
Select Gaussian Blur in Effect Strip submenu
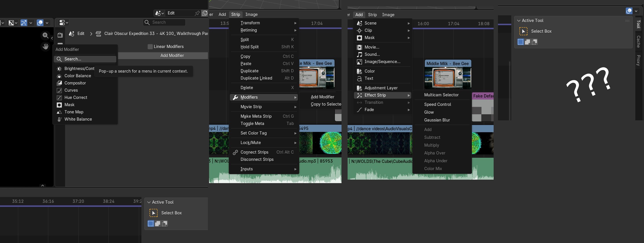(x=442, y=120)
